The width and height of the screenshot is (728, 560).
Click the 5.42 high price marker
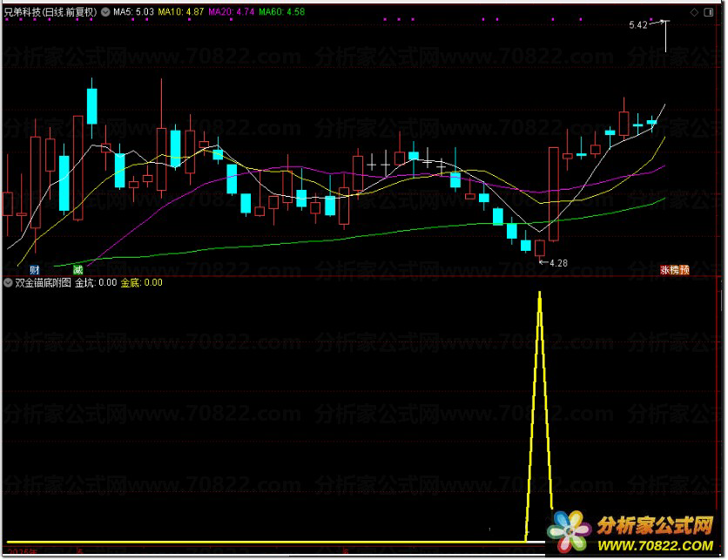pos(638,25)
